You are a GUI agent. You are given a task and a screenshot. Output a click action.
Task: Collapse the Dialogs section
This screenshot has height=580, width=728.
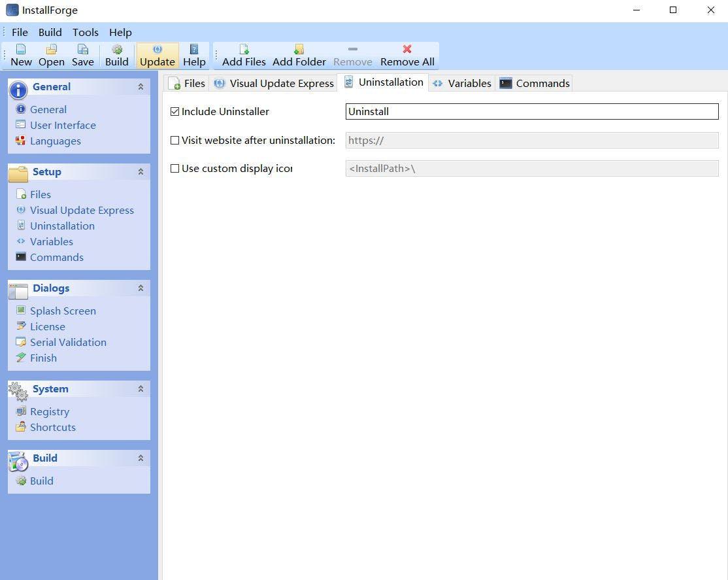point(141,288)
